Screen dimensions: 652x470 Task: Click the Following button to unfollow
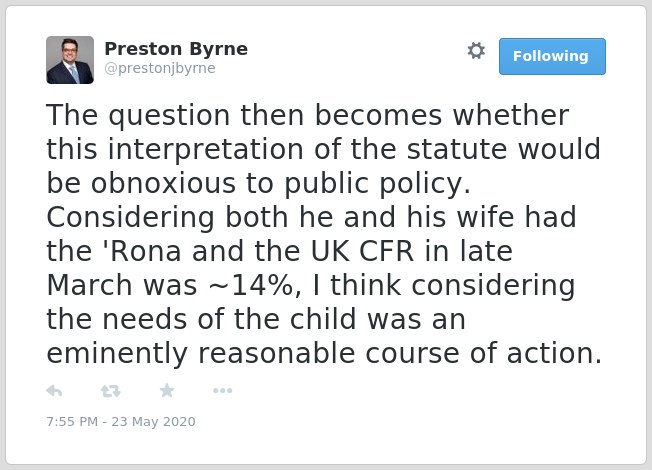tap(552, 56)
